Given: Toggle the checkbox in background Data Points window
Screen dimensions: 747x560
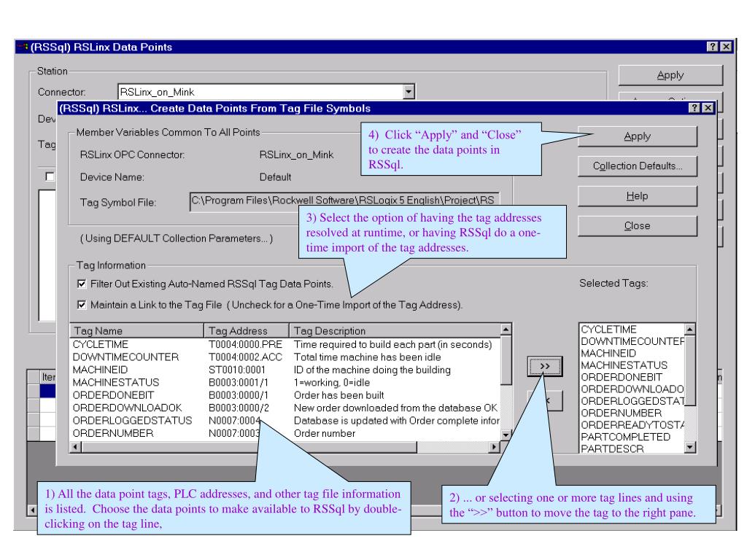Looking at the screenshot, I should (x=50, y=176).
